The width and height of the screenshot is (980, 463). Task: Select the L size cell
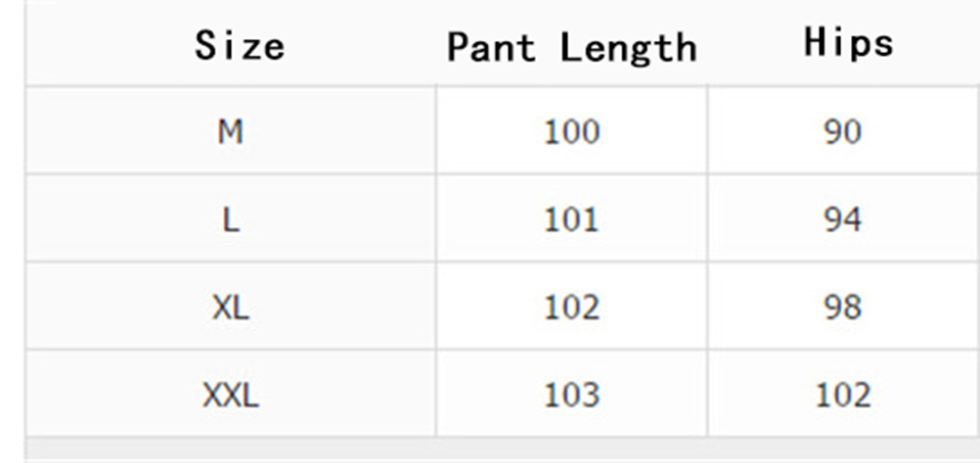coord(231,219)
